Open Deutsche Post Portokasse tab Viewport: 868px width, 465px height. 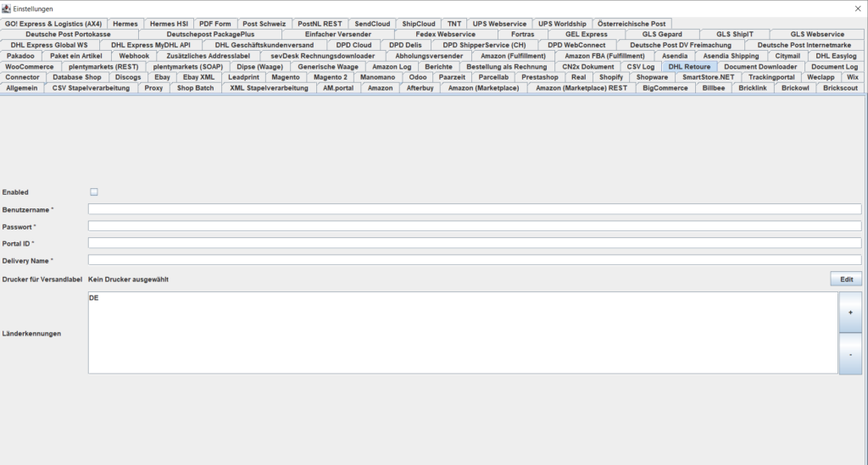tap(68, 34)
